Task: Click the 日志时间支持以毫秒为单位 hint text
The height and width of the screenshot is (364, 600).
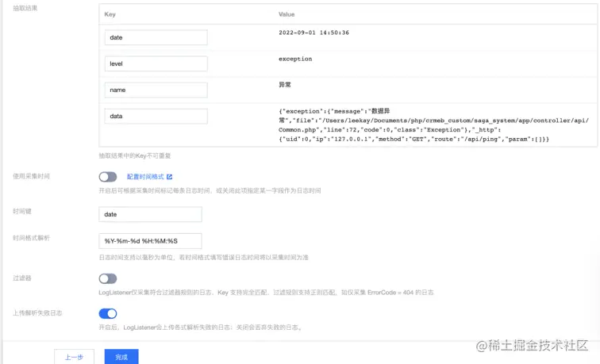Action: point(203,257)
